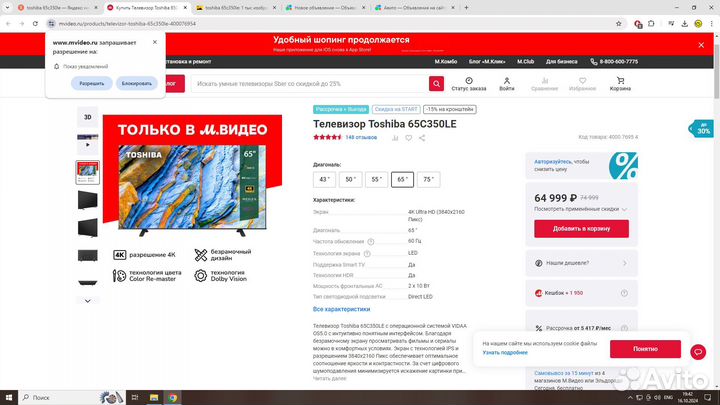Open the Корзина cart icon

620,84
